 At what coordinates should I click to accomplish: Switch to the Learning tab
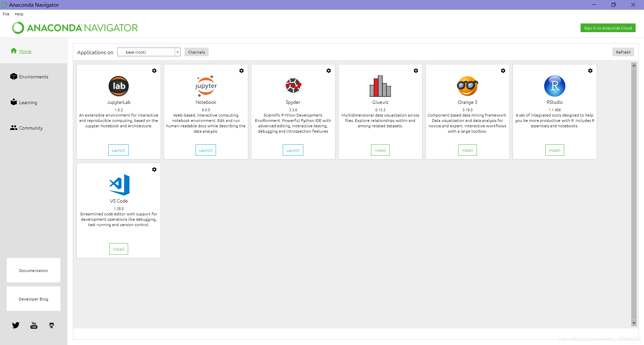click(34, 102)
